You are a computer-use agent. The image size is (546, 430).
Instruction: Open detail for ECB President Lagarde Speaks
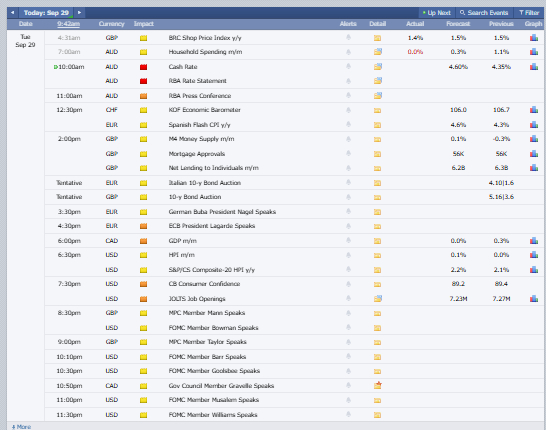pyautogui.click(x=377, y=226)
